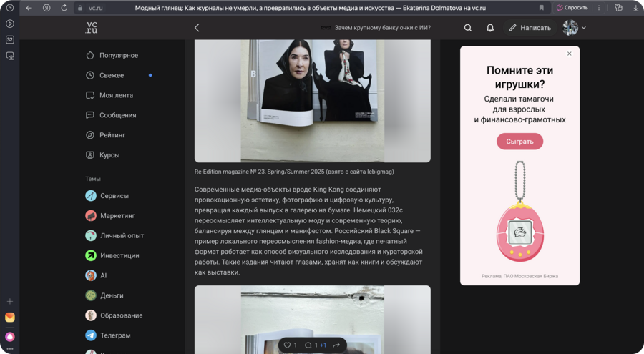Click the Yandex home icon in toolbar
The width and height of the screenshot is (644, 354).
click(x=47, y=8)
